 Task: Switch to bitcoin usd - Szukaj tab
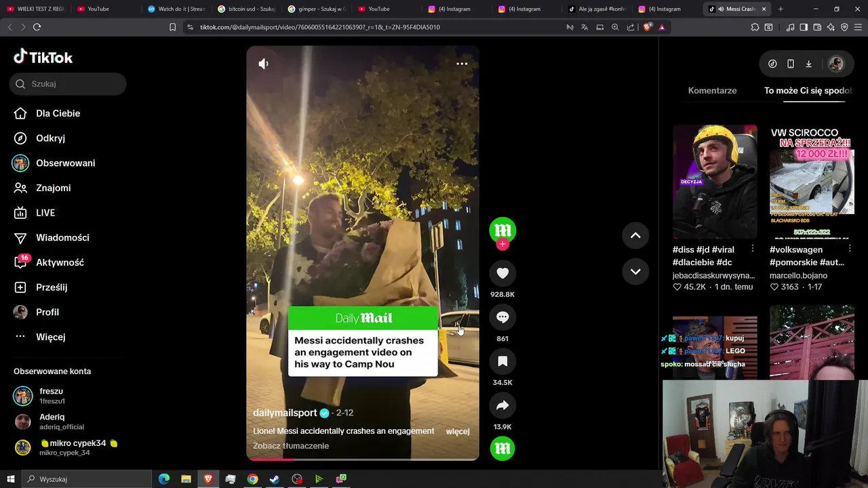(x=247, y=9)
